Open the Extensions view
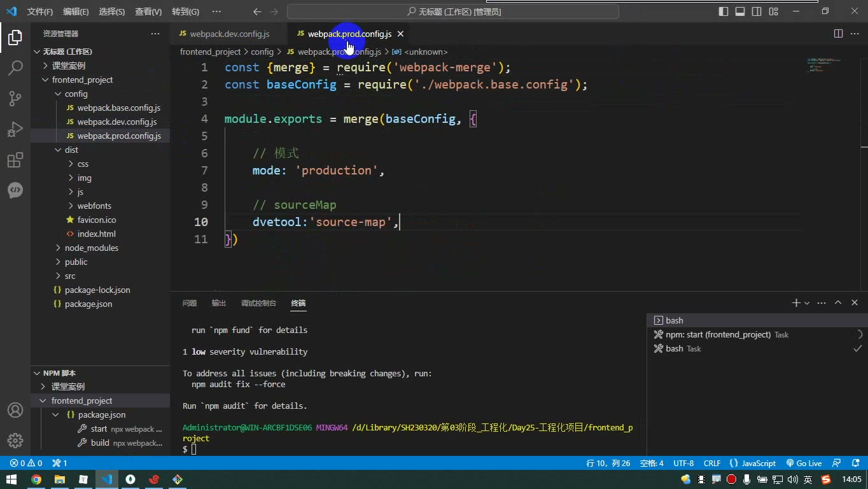Image resolution: width=868 pixels, height=489 pixels. coord(15,159)
